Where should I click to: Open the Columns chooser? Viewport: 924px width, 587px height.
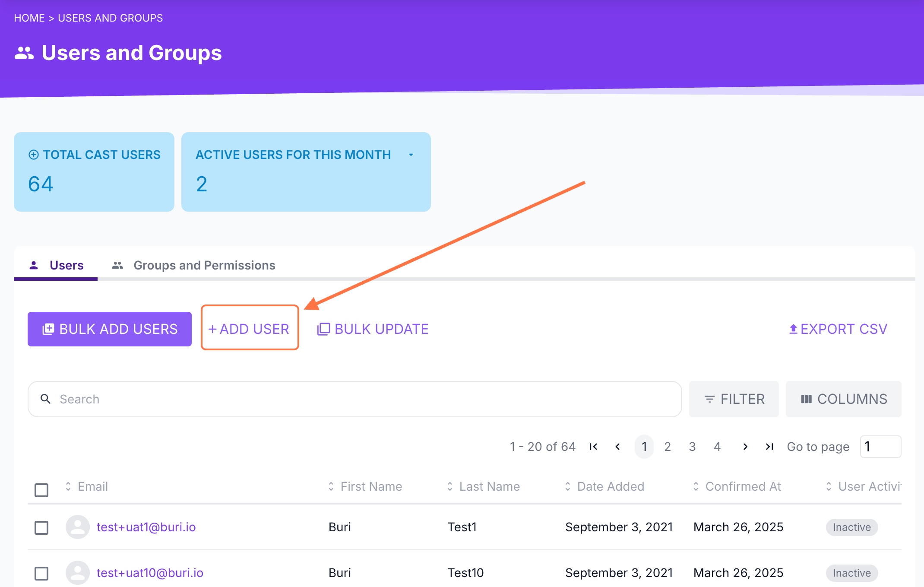point(843,399)
